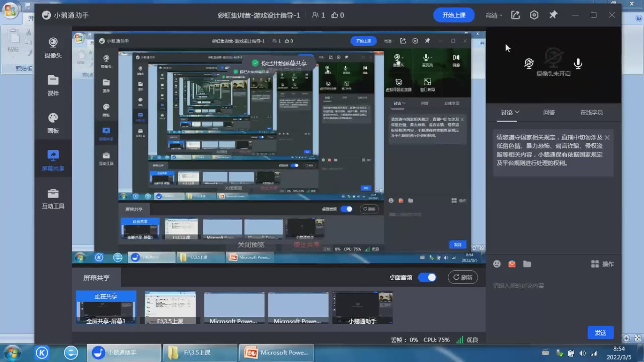Click the input method keyboard tray icon
644x362 pixels.
click(x=546, y=352)
